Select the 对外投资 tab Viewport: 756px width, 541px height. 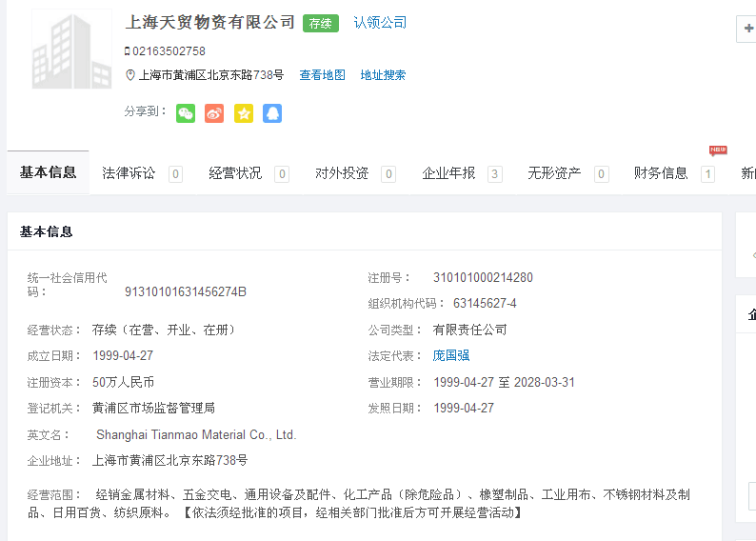coord(342,173)
